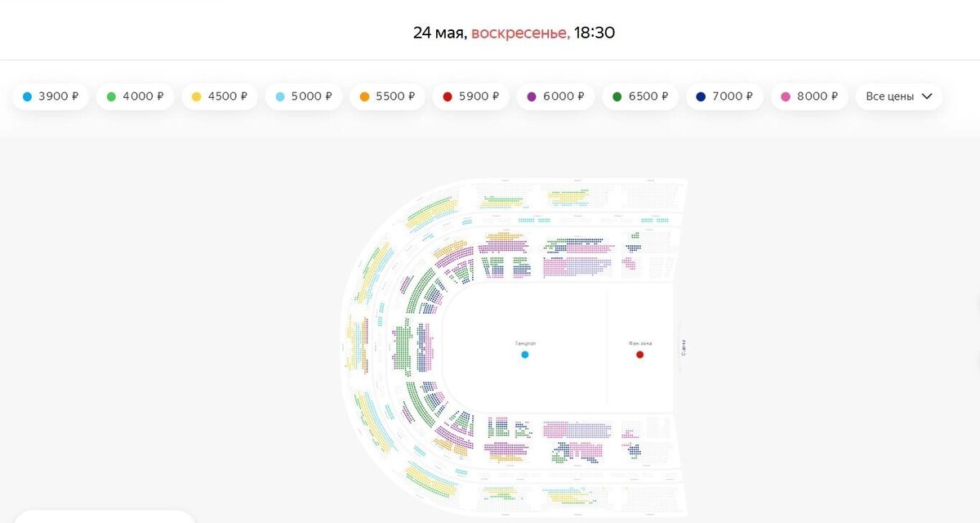Click the blue dot on the 3900 ₽ chip
Viewport: 980px width, 523px height.
coord(29,96)
